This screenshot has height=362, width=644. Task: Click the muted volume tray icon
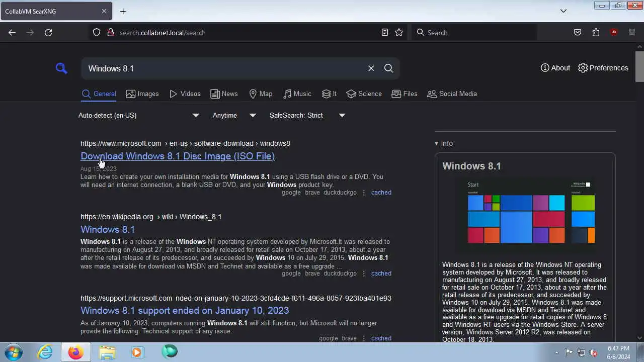(x=594, y=352)
